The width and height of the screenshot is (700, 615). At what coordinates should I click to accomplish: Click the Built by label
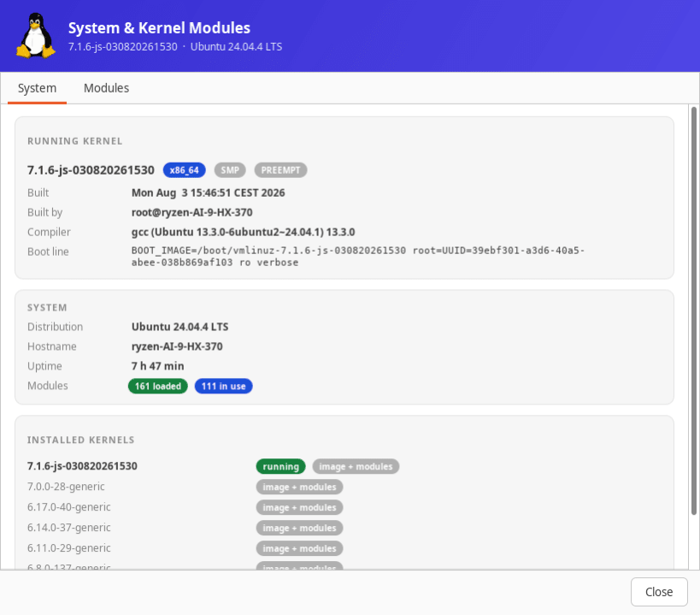pos(44,213)
